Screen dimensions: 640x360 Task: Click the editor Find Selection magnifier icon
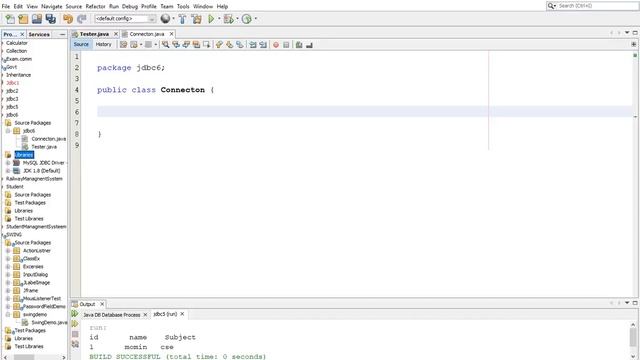(165, 44)
